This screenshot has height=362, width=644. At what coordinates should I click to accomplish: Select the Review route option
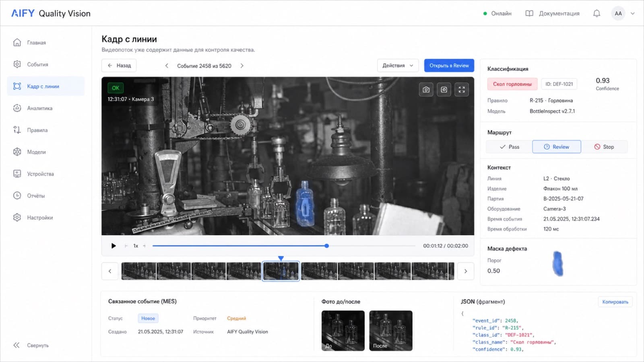(x=557, y=147)
